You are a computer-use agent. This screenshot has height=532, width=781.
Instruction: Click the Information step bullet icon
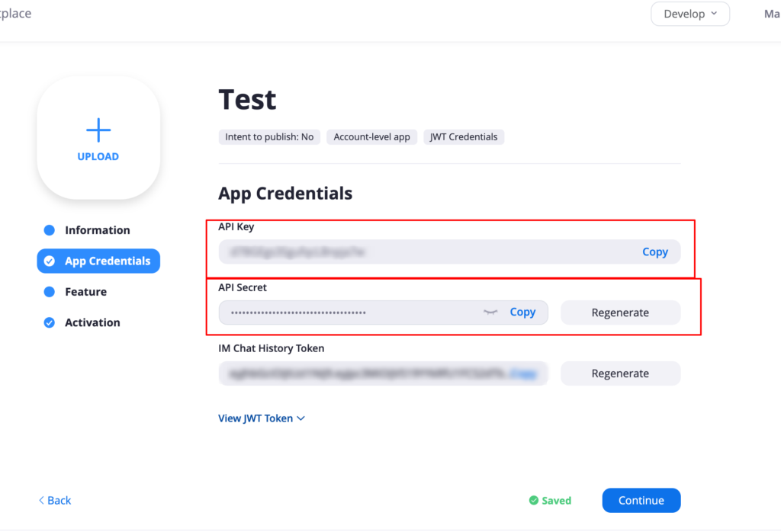point(50,230)
